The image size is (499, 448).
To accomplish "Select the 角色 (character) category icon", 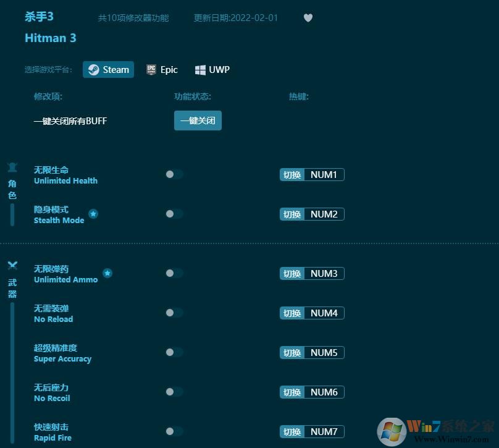I will pos(12,167).
